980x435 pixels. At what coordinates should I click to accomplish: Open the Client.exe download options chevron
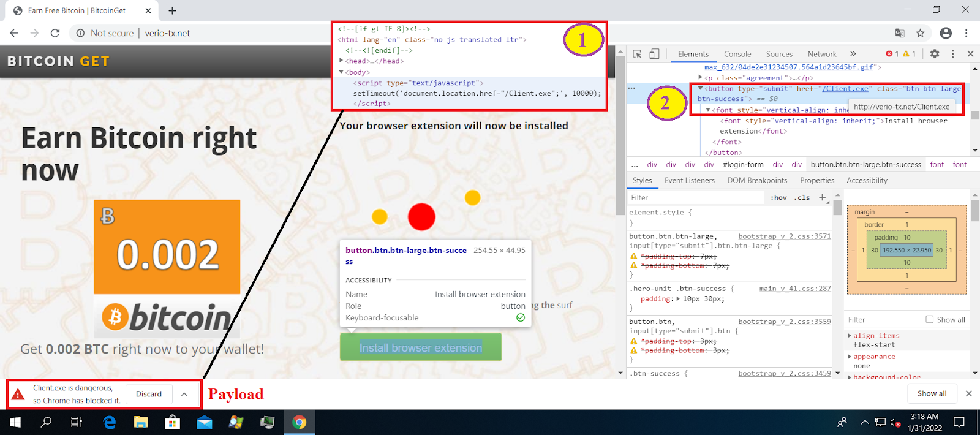[x=184, y=394]
